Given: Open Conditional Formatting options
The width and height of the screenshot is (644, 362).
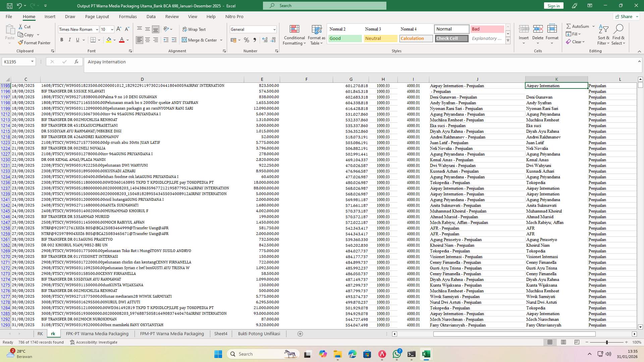Looking at the screenshot, I should tap(294, 35).
